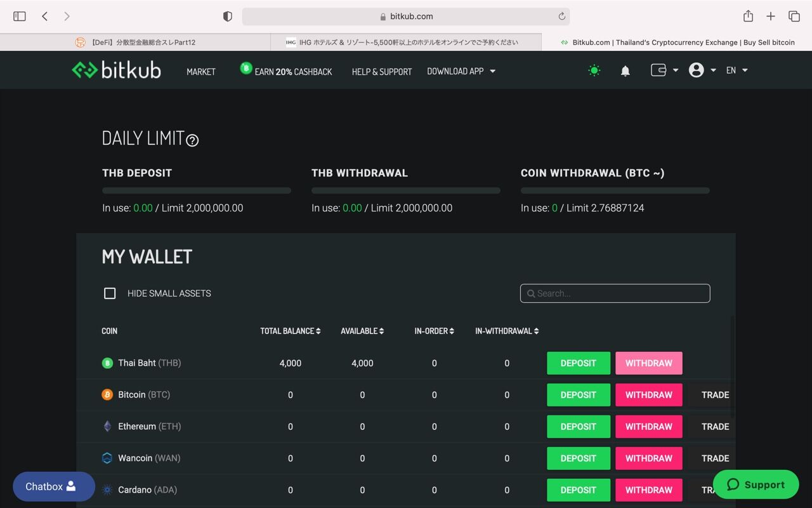
Task: Deposit Thai Baht funds
Action: pos(578,363)
